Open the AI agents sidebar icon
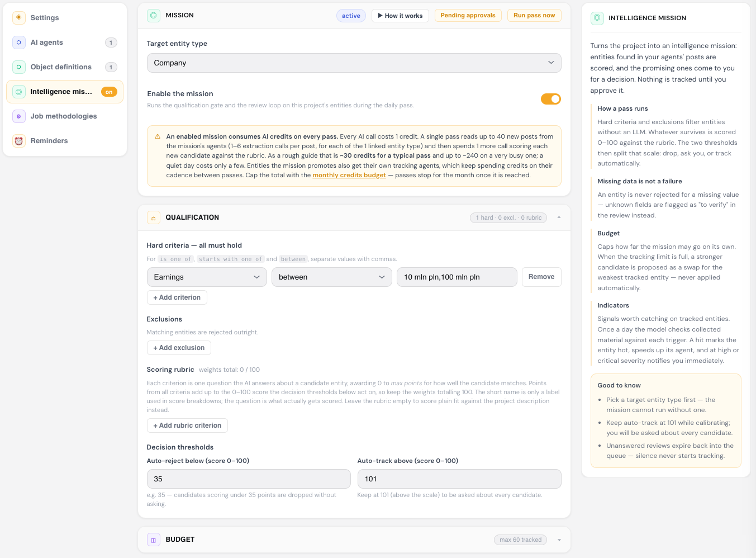Screen dimensions: 756x558 point(19,42)
